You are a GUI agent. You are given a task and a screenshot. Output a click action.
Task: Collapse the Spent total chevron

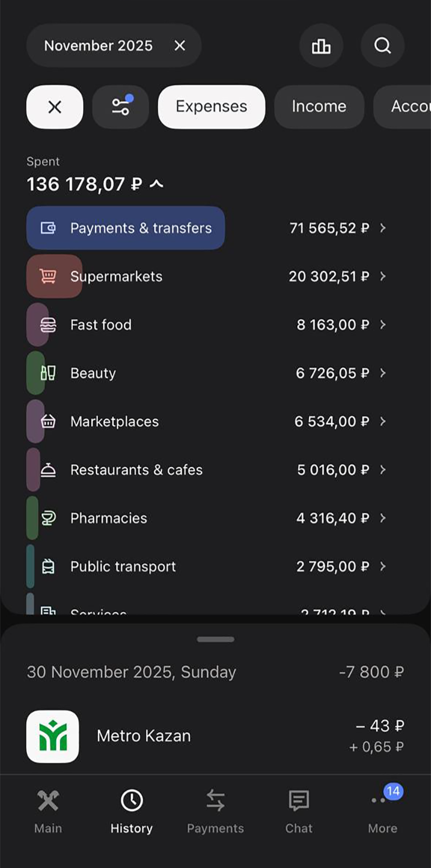click(x=156, y=185)
